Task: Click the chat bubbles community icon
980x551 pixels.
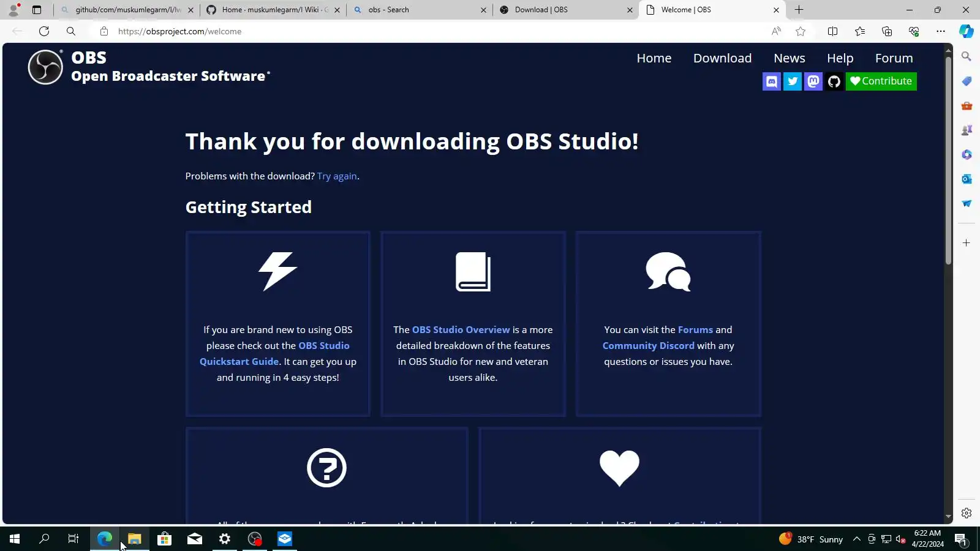Action: [668, 272]
